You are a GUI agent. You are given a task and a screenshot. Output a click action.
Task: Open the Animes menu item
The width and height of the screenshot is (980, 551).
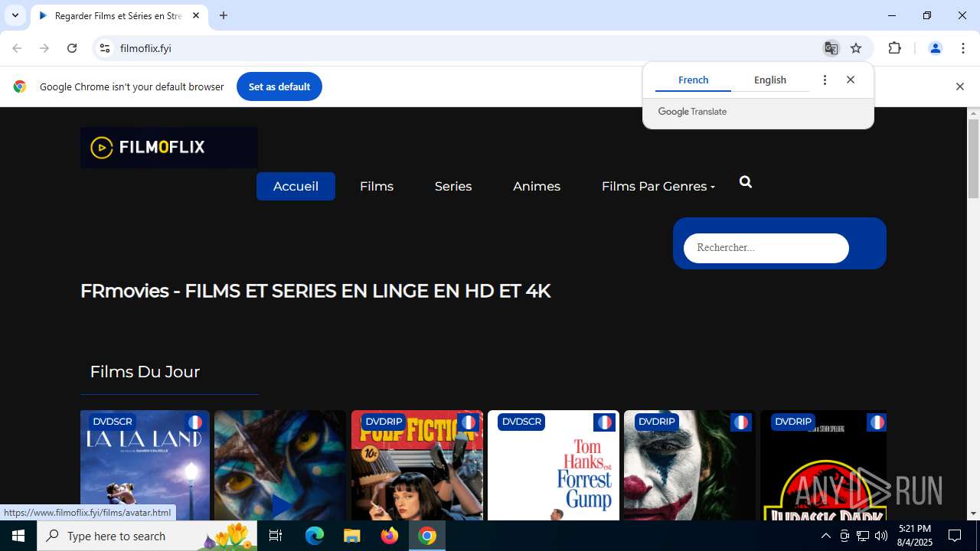click(x=537, y=186)
